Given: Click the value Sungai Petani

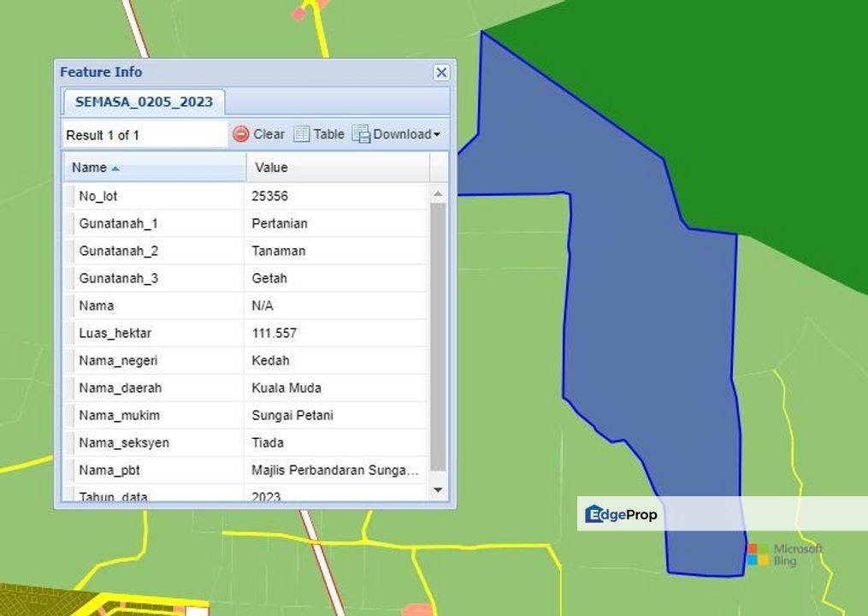Looking at the screenshot, I should coord(292,416).
